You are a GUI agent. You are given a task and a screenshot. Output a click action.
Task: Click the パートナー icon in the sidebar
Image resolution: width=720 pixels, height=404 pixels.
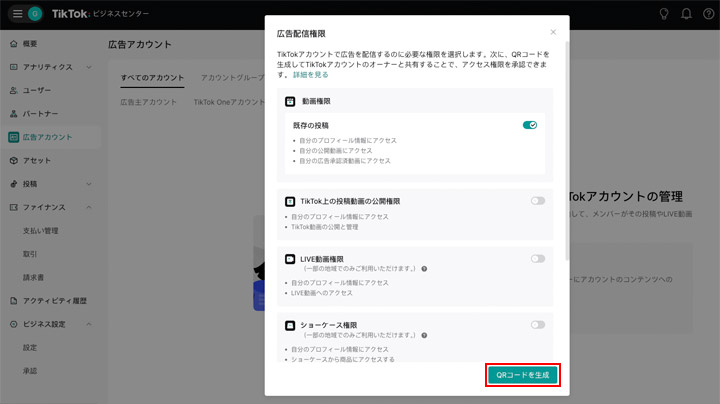(x=13, y=114)
